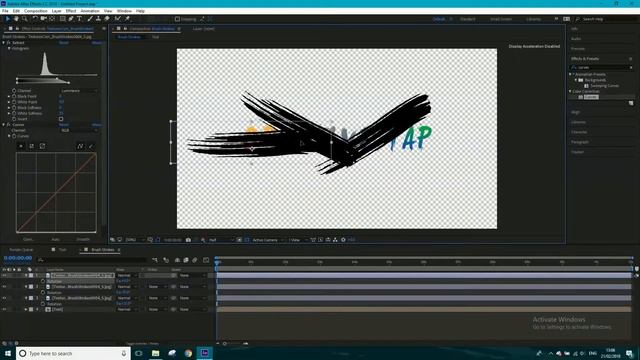Select the Hand tool
Screen dimensions: 640x360
coord(16,19)
